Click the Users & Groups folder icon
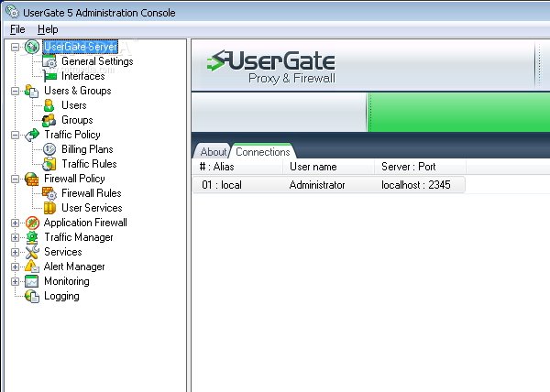 click(31, 91)
